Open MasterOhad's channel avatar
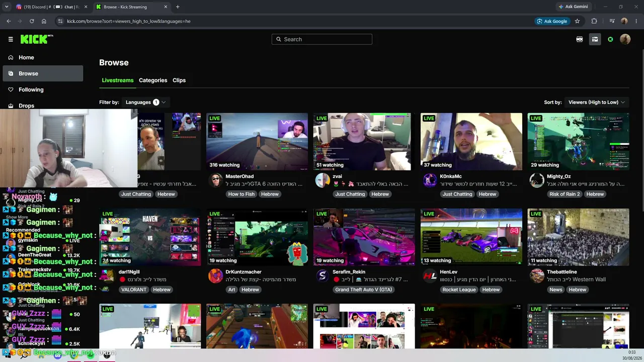This screenshot has height=362, width=644. point(216,180)
